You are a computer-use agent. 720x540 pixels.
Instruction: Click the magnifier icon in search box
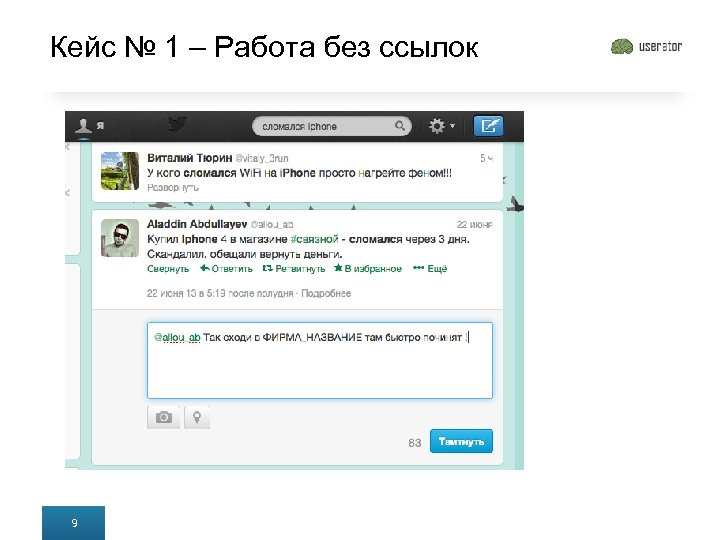[400, 125]
